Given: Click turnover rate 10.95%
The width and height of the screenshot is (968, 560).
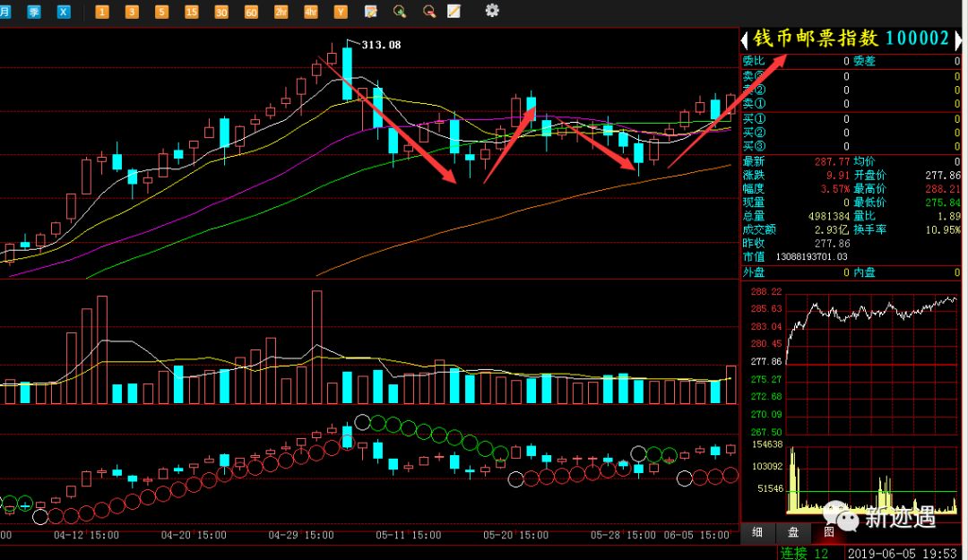Looking at the screenshot, I should click(x=943, y=229).
